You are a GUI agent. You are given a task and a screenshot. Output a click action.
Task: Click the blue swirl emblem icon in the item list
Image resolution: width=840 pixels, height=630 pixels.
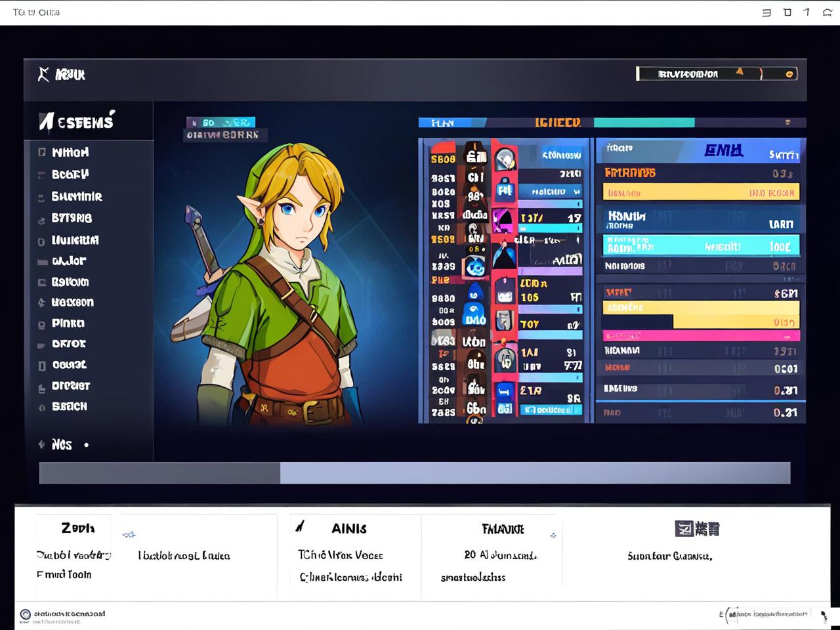474,266
